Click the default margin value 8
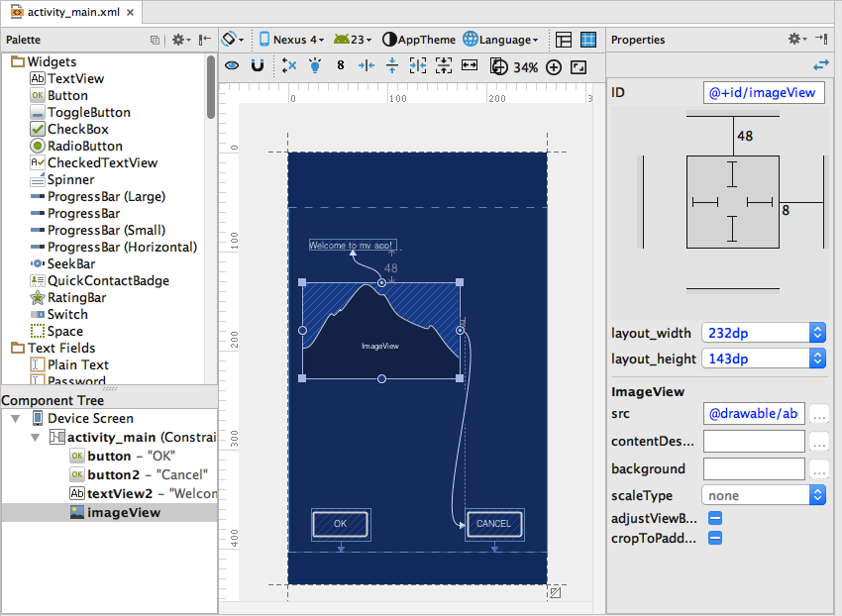This screenshot has height=616, width=842. click(341, 65)
